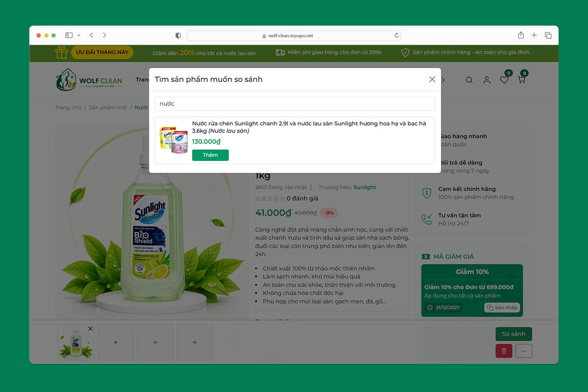Click the -9% discount badge
This screenshot has height=392, width=588.
329,213
